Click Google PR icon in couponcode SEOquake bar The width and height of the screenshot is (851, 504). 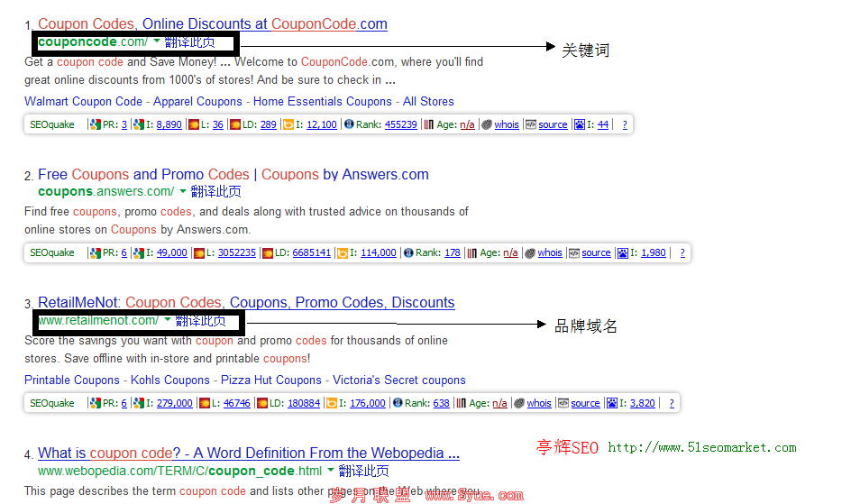(x=96, y=124)
